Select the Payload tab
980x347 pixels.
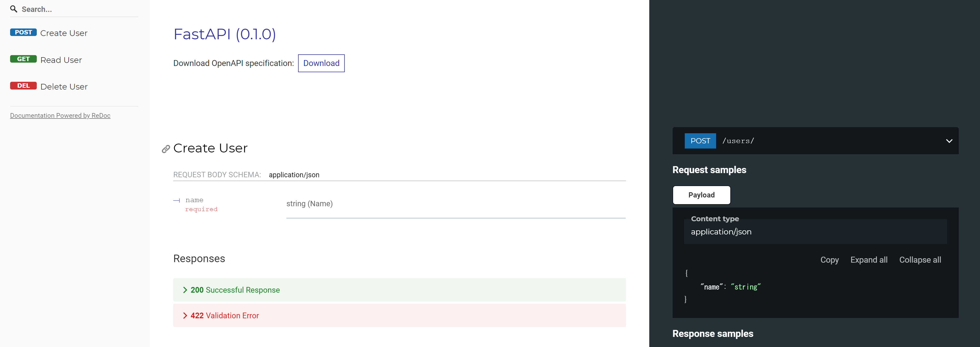[701, 195]
